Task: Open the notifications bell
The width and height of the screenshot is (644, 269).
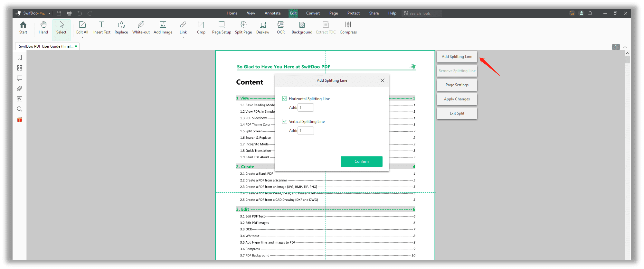Action: click(590, 13)
